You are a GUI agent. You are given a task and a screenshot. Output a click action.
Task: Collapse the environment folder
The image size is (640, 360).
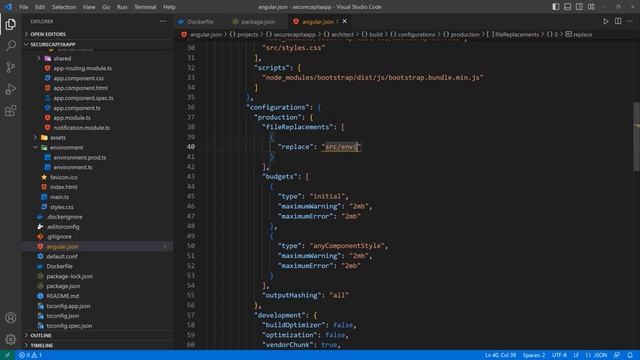pyautogui.click(x=66, y=147)
